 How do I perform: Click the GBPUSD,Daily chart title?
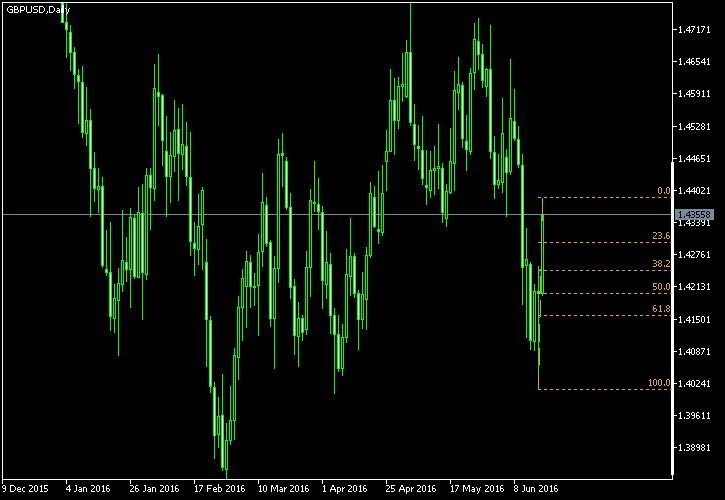click(38, 10)
